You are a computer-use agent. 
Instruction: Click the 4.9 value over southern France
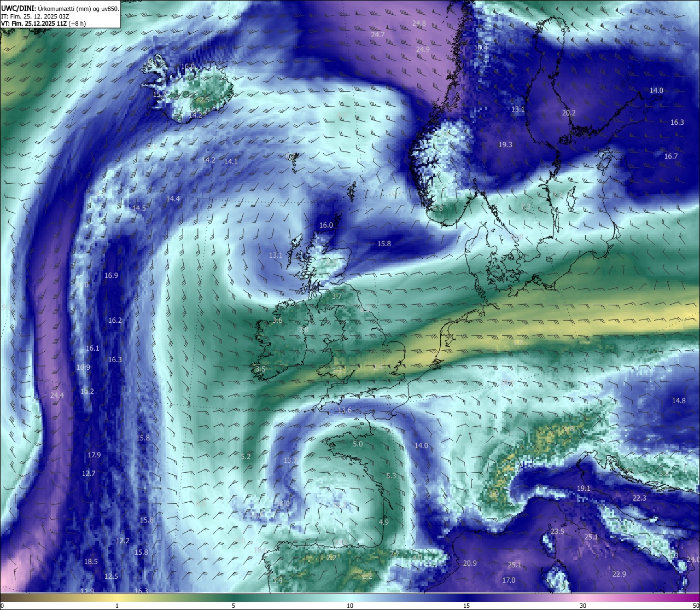click(383, 522)
